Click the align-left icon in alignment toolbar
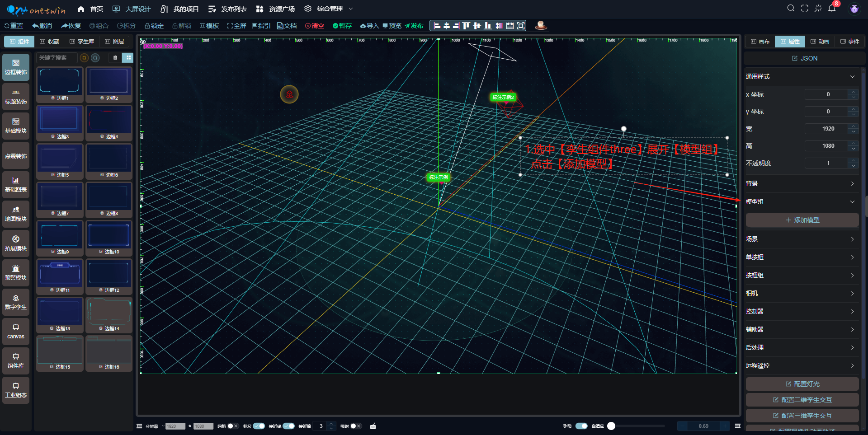This screenshot has width=868, height=435. coord(437,26)
